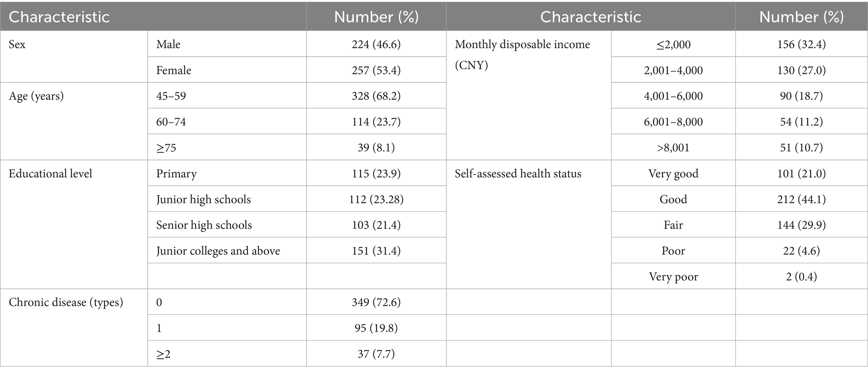Viewport: 868px width, 374px height.
Task: Click the 45–59 age group cell
Action: 171,96
